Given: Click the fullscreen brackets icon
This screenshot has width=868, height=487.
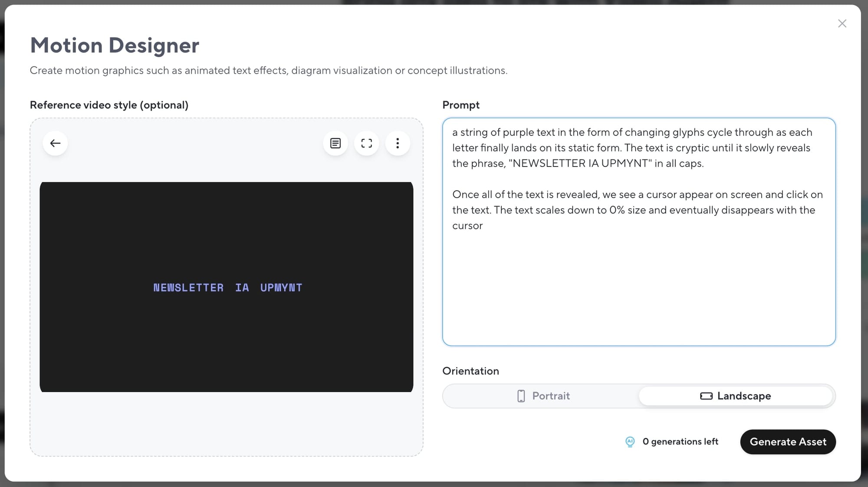Looking at the screenshot, I should pos(366,143).
